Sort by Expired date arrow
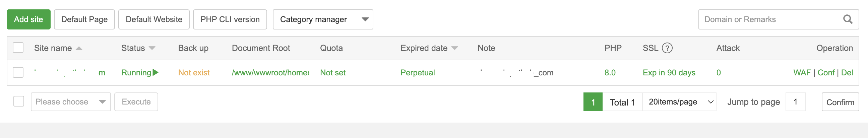868x138 pixels. (454, 48)
